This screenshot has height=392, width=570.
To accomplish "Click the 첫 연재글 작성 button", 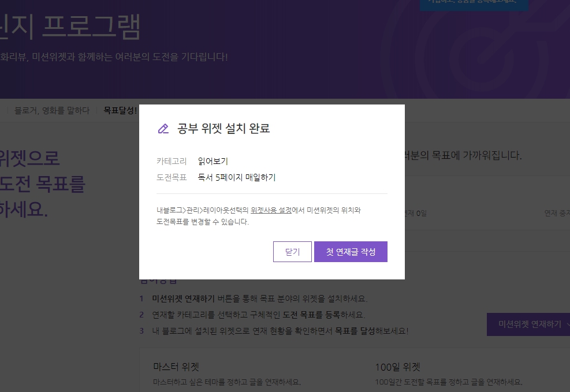I will (x=351, y=252).
